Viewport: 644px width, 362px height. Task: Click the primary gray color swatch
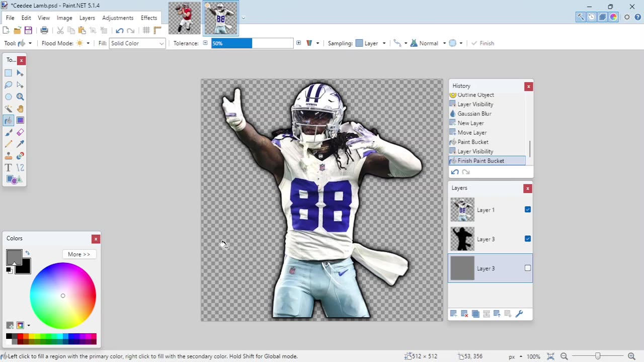click(14, 258)
